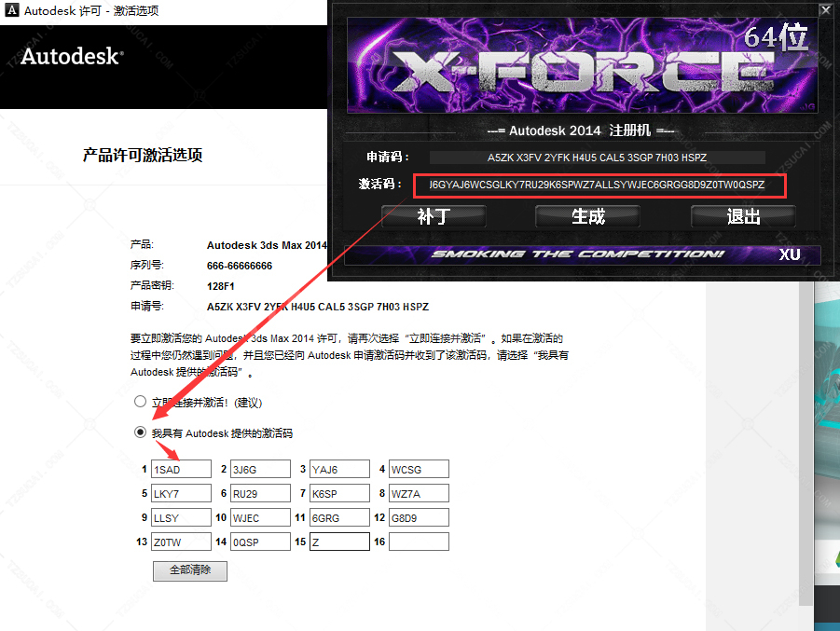
Task: Click the empty activation code box 16
Action: pyautogui.click(x=419, y=542)
